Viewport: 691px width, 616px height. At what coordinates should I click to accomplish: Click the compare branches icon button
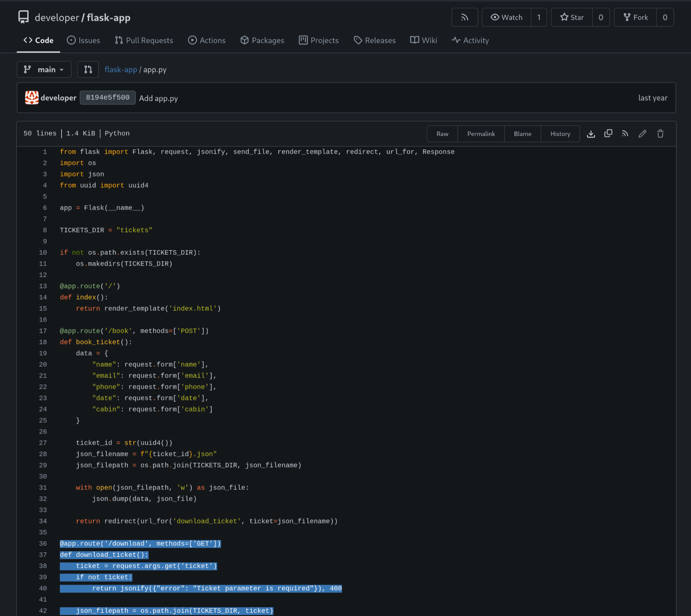[88, 69]
